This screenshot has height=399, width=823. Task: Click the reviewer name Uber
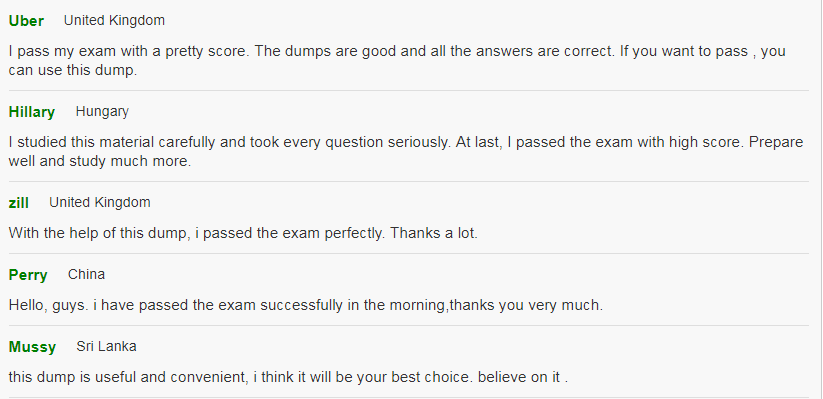point(26,21)
